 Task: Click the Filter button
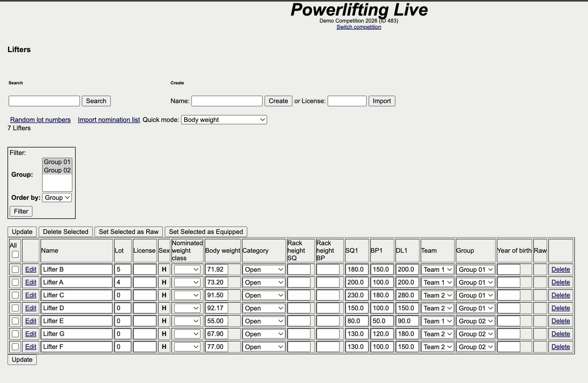tap(21, 211)
